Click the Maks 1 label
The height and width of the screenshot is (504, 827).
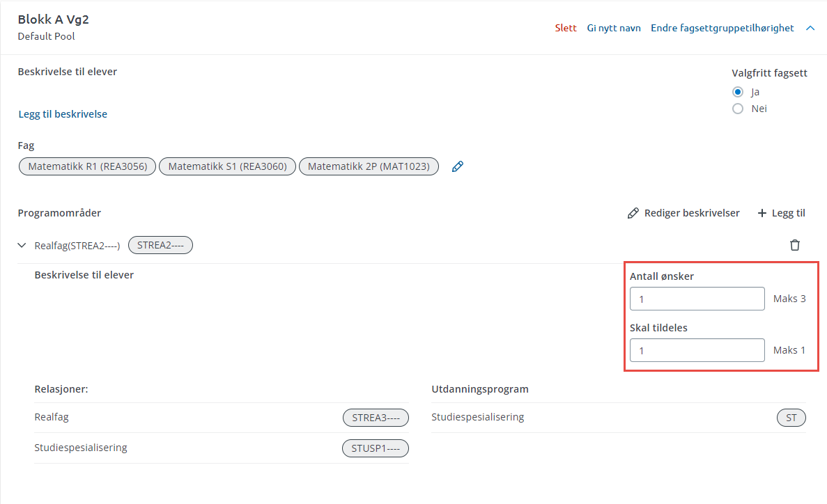click(x=789, y=350)
